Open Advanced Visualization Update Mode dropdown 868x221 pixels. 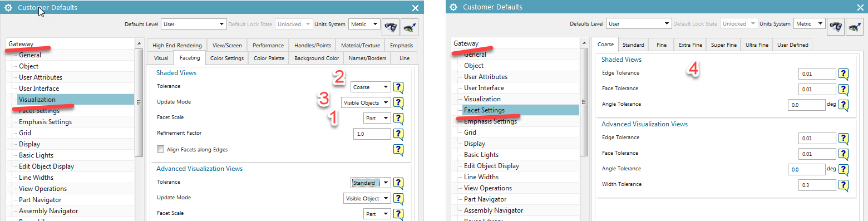coord(367,198)
